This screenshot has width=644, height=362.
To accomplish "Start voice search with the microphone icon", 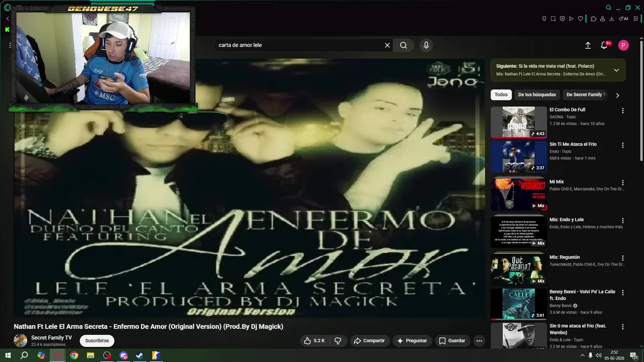I will [426, 45].
